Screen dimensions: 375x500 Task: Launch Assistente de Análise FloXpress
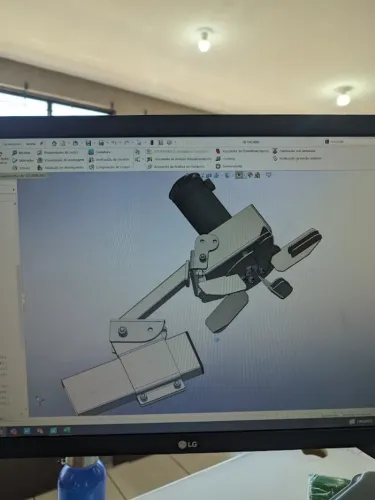175,166
